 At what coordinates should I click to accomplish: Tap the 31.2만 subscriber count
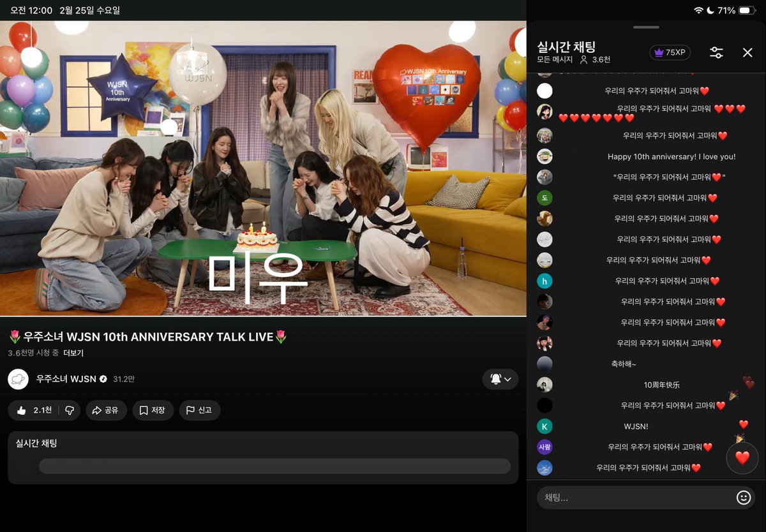point(124,379)
